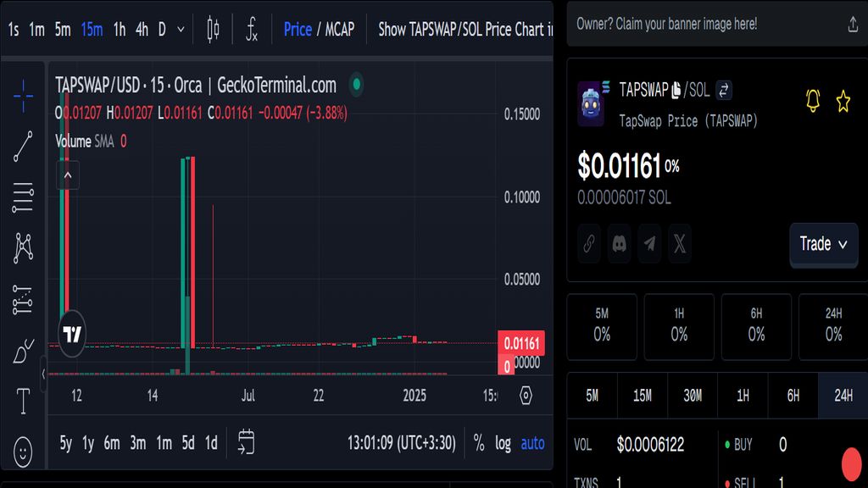
Task: Set chart range to 5d
Action: (188, 443)
